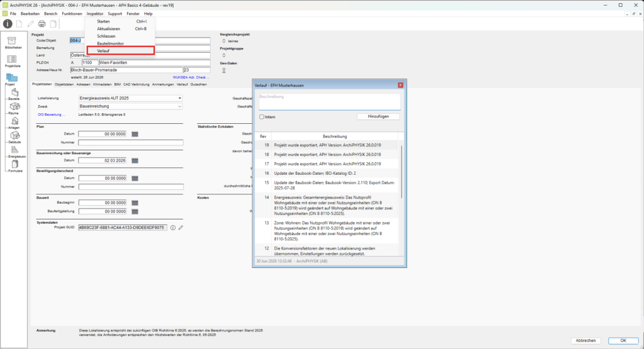
Task: Toggle the Intern checkbox
Action: [x=262, y=117]
